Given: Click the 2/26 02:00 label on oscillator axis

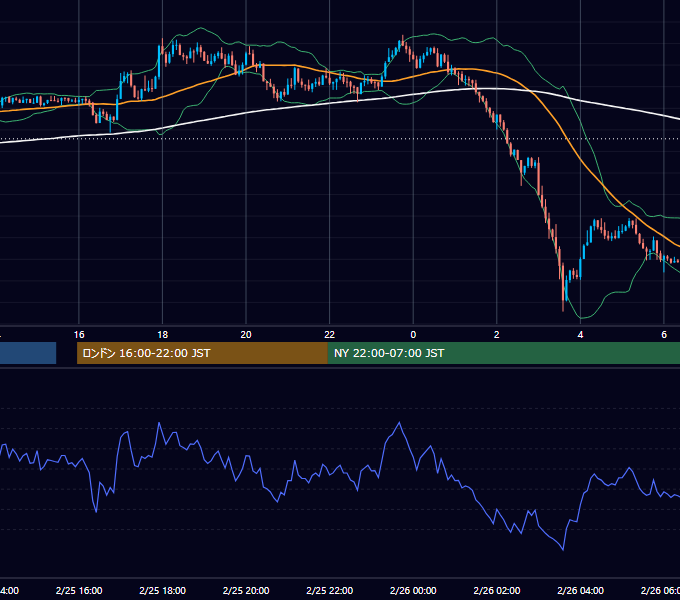Looking at the screenshot, I should 497,590.
